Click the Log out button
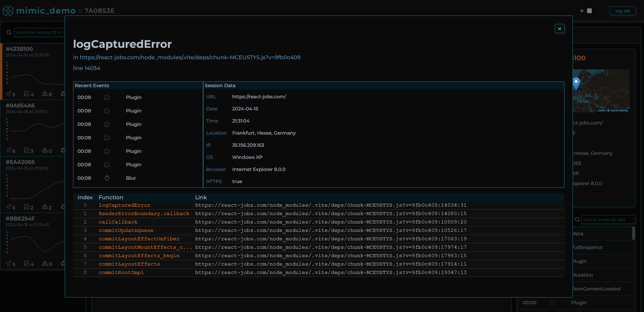 [x=622, y=10]
